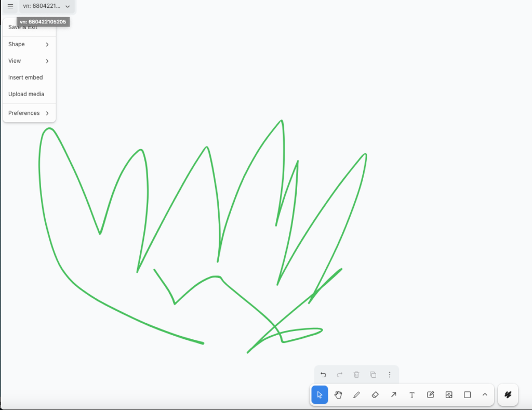Viewport: 532px width, 410px height.
Task: Expand more tools with the up chevron
Action: (485, 395)
